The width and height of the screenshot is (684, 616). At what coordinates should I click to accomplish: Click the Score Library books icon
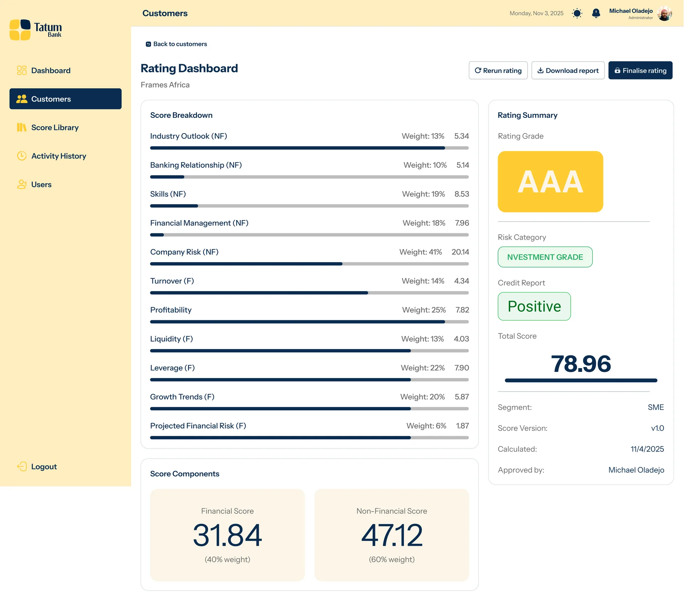[22, 127]
